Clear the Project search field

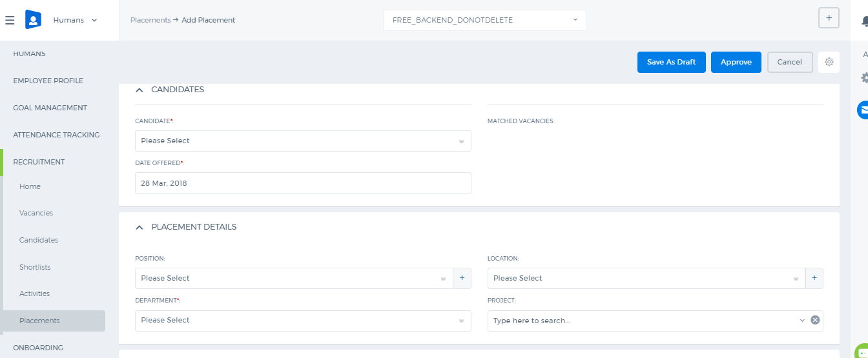(x=815, y=320)
